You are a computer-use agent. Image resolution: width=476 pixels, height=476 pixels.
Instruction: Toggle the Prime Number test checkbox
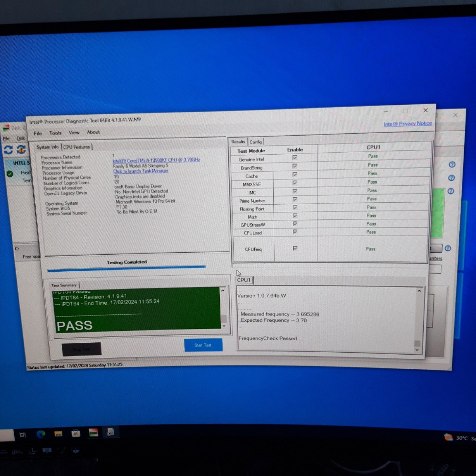295,200
